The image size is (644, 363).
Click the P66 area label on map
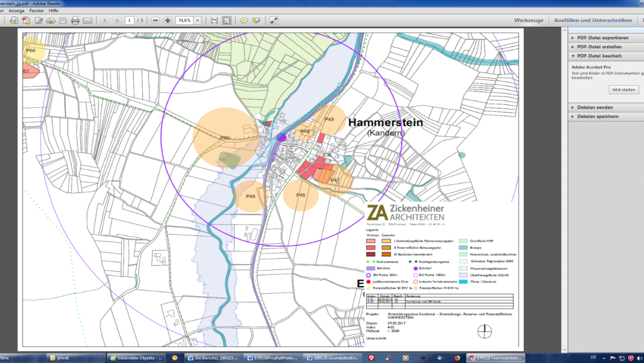click(x=30, y=51)
